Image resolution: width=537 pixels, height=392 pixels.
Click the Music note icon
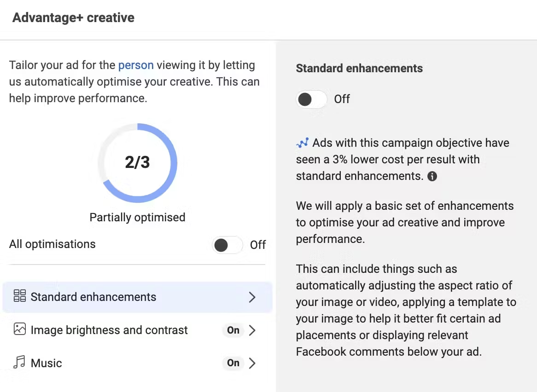point(19,362)
